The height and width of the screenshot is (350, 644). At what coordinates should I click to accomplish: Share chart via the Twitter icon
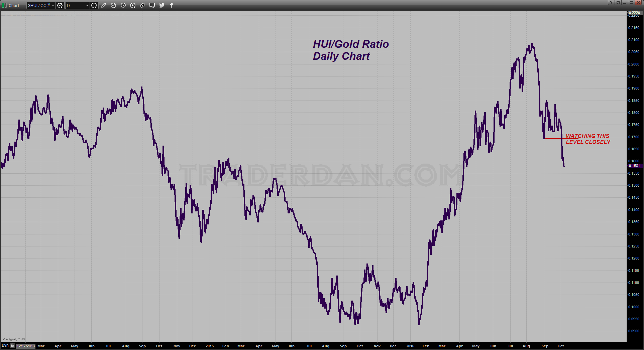tap(162, 5)
